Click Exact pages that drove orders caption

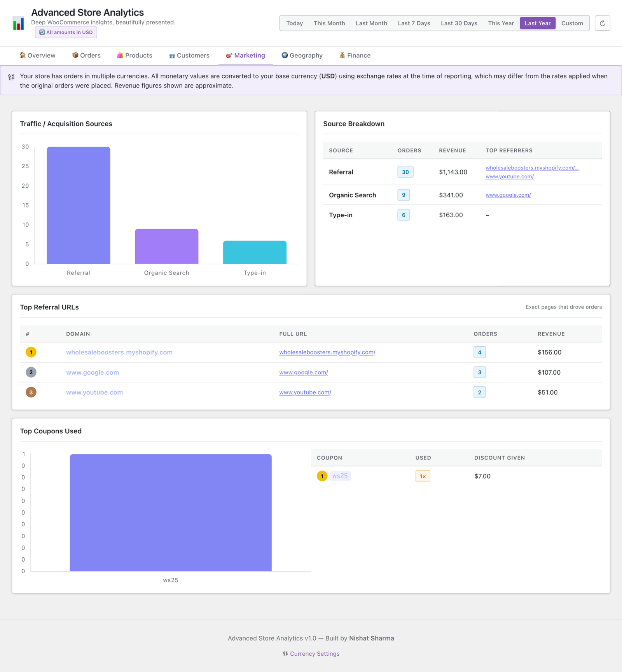coord(564,307)
